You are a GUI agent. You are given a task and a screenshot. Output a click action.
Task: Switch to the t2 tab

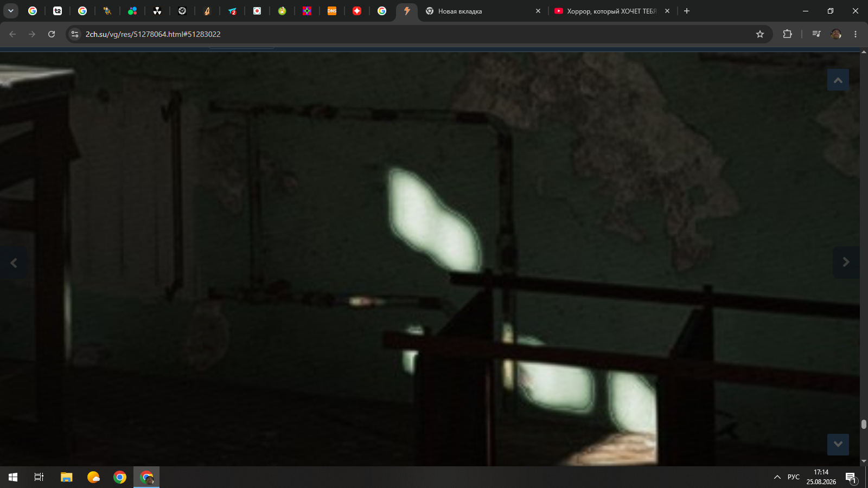58,11
